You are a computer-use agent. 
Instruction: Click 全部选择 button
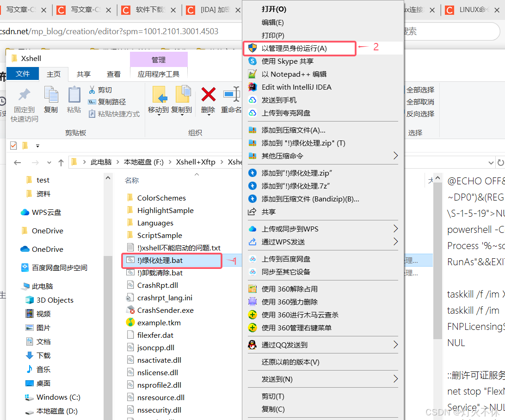pyautogui.click(x=419, y=90)
